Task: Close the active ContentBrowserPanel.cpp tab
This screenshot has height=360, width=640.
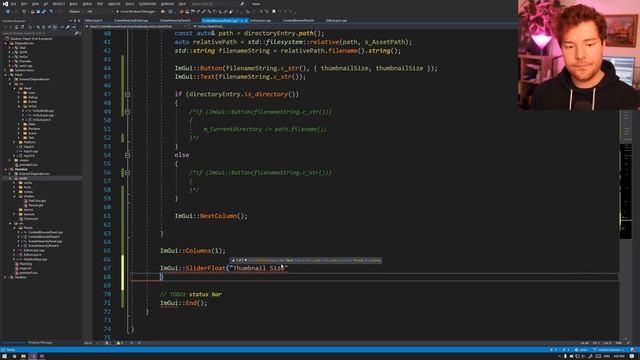Action: click(x=246, y=20)
